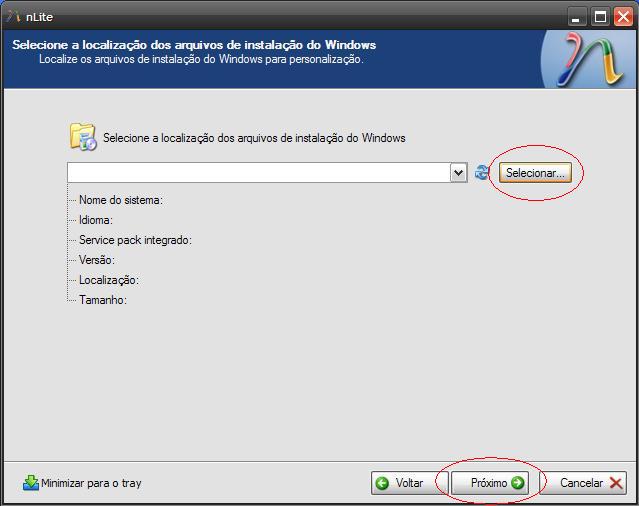
Task: Select the 'Versão:' row
Action: click(x=97, y=260)
